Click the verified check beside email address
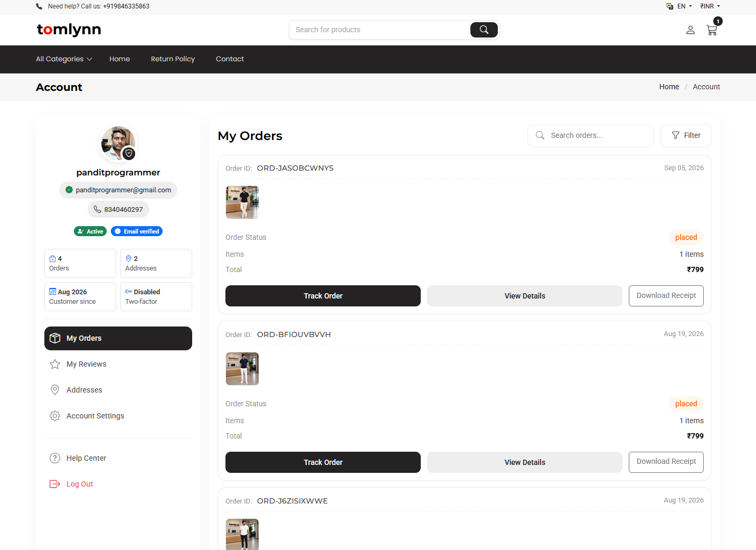The image size is (756, 550). click(x=69, y=190)
